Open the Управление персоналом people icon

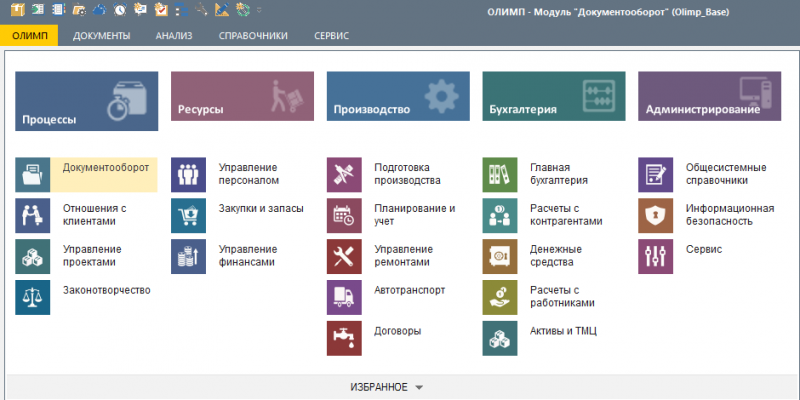(188, 174)
